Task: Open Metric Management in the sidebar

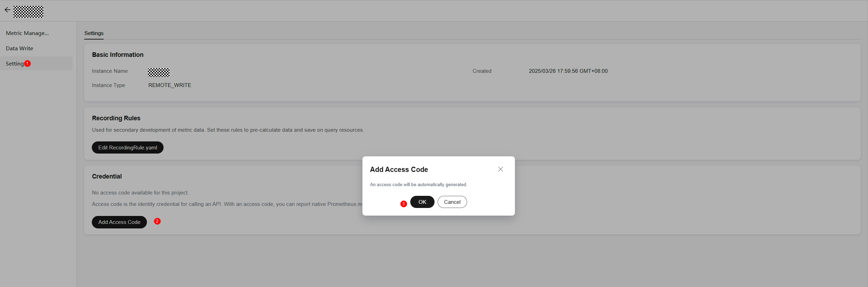Action: 27,33
